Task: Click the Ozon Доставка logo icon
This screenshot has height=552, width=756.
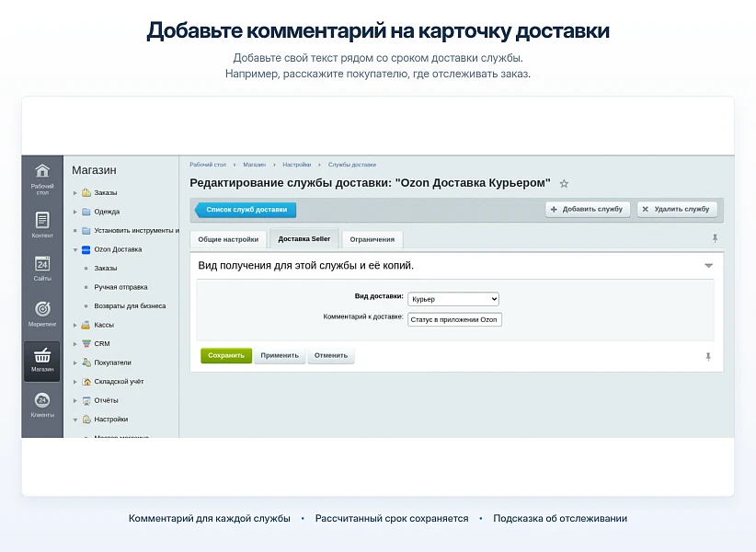Action: click(x=86, y=249)
